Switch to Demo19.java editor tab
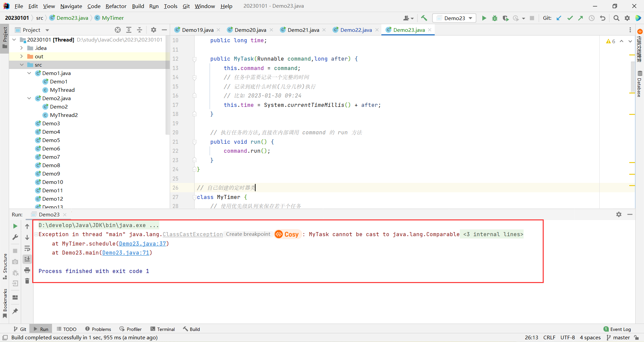Screen dimensions: 644x342 tap(198, 30)
